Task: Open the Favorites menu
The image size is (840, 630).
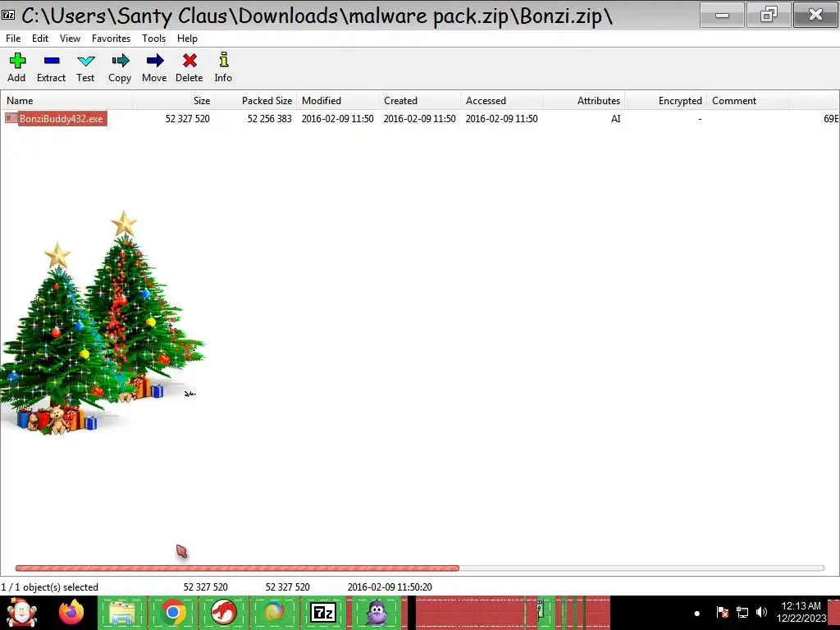Action: point(111,39)
